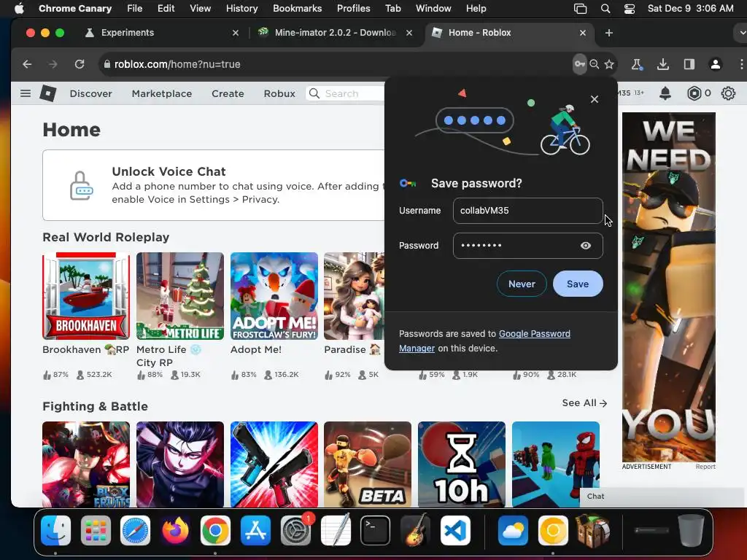The width and height of the screenshot is (747, 560).
Task: Open Terminal from the Dock
Action: pyautogui.click(x=376, y=531)
